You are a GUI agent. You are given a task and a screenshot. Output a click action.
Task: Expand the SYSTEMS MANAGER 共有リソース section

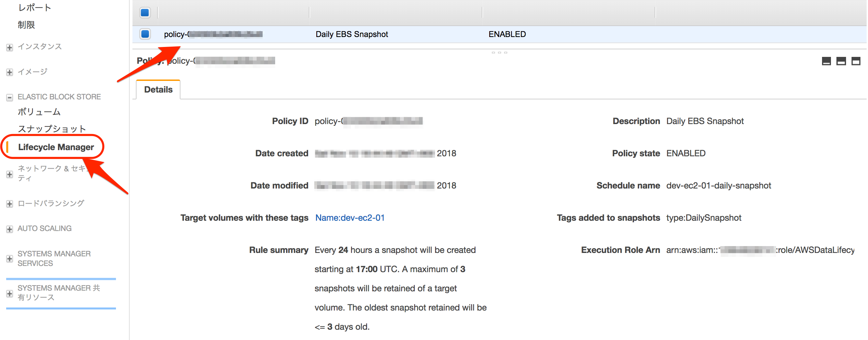(9, 292)
